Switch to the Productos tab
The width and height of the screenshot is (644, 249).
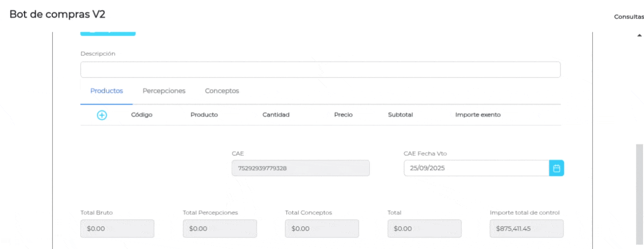(x=107, y=91)
